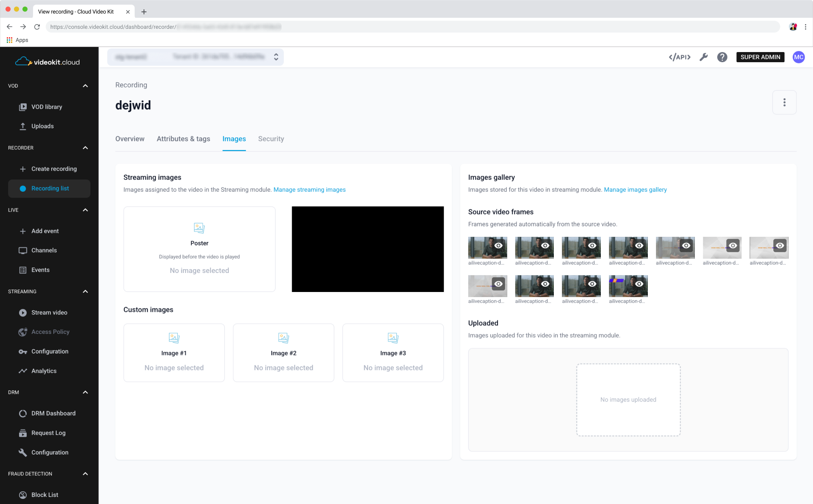Viewport: 813px width, 504px height.
Task: Click the Poster image placeholder icon
Action: (199, 228)
